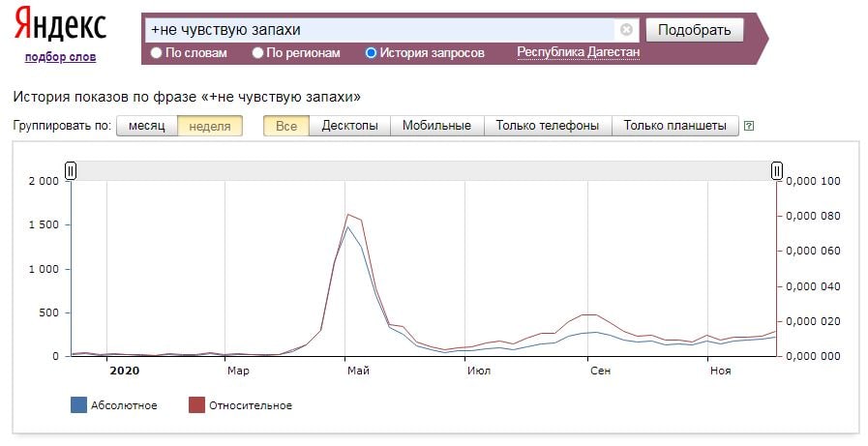Click the 0,000 080 right axis value
The width and height of the screenshot is (868, 446).
pos(813,216)
